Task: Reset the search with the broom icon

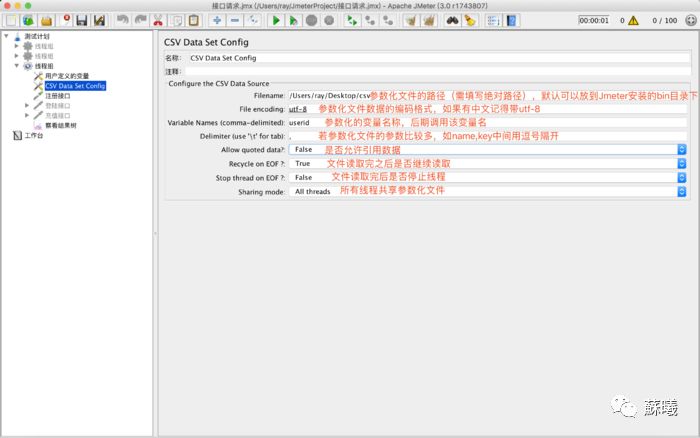Action: tap(470, 21)
